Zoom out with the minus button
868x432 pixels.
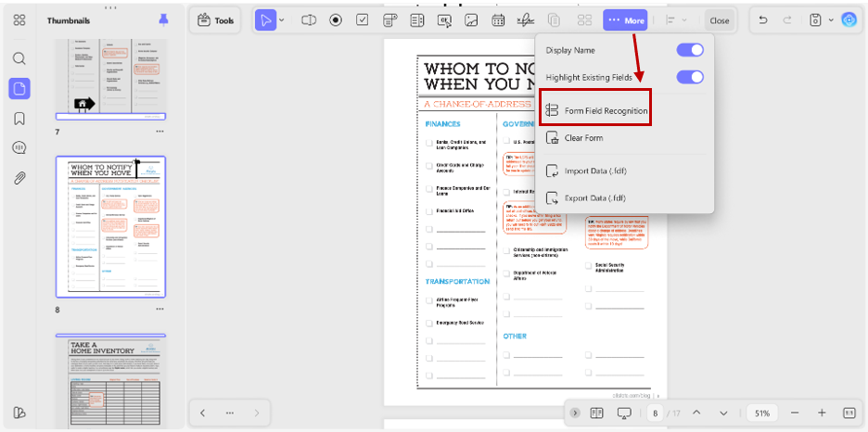795,413
